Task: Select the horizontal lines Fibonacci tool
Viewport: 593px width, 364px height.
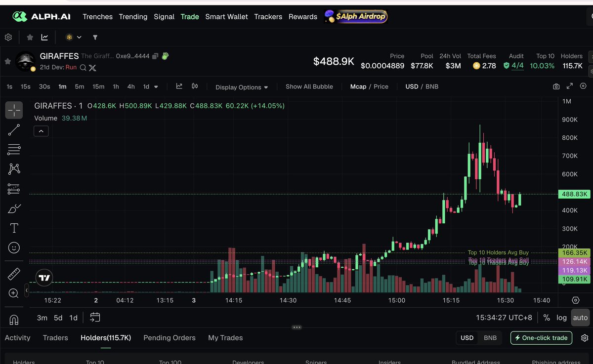Action: click(14, 149)
